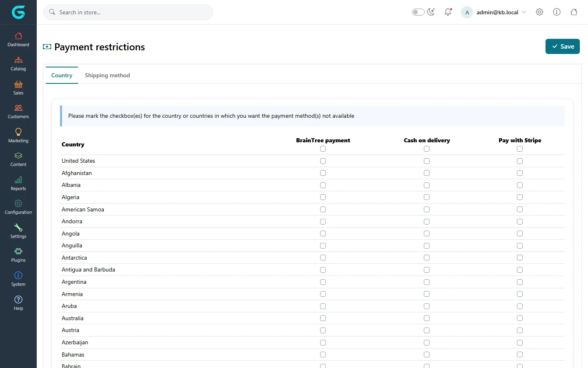The image size is (588, 368).
Task: Click the American Samoa country name
Action: (x=83, y=209)
